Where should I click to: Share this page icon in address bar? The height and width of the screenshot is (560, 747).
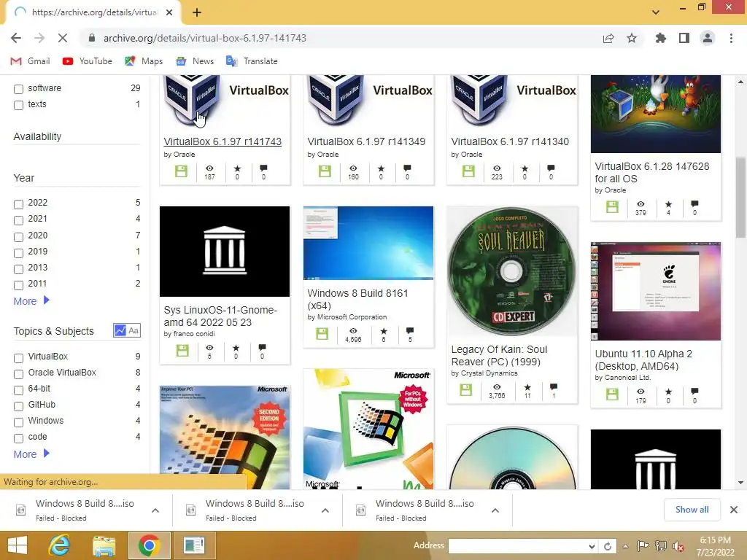(608, 38)
